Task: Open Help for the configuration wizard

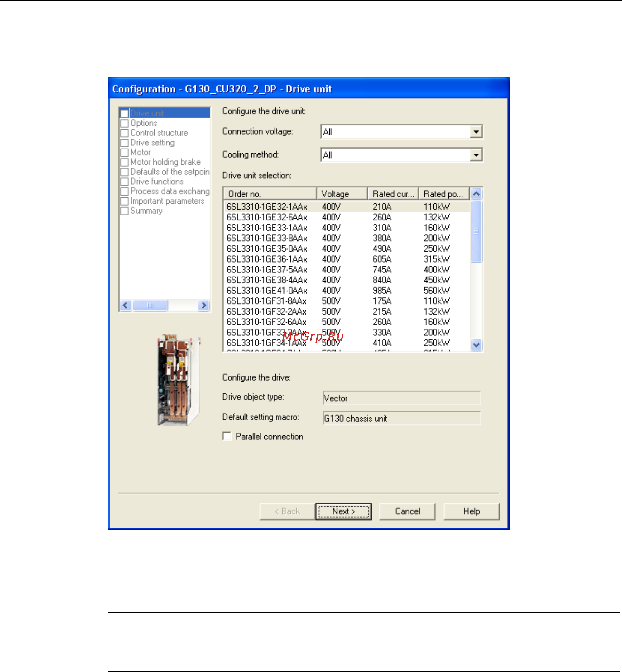Action: pos(471,511)
